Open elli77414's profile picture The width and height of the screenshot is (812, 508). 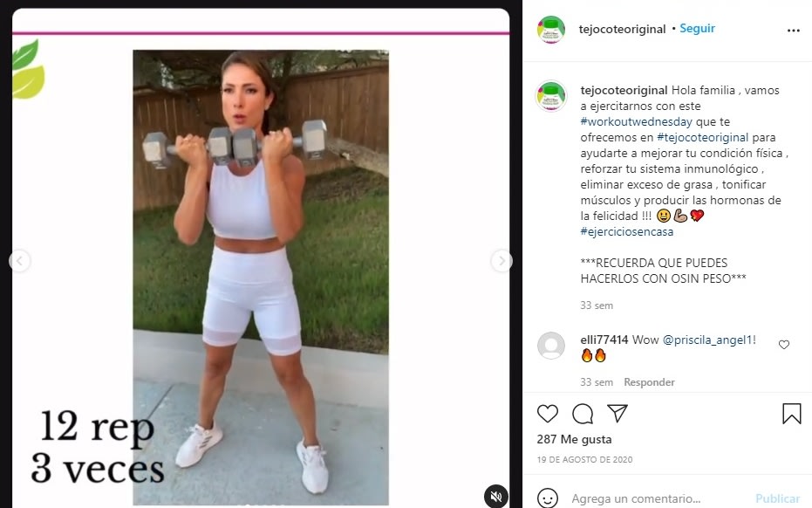pos(551,346)
